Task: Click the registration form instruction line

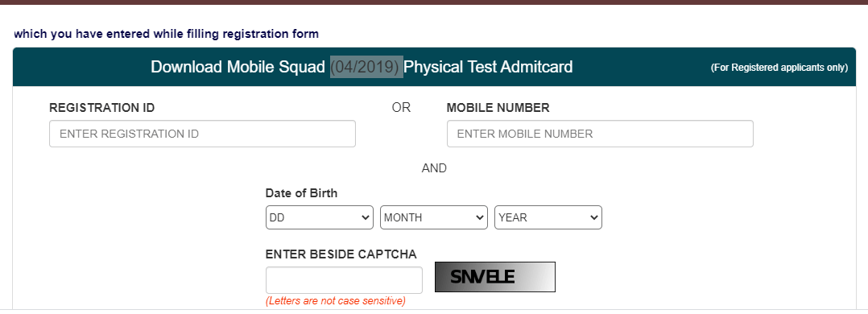Action: click(166, 34)
